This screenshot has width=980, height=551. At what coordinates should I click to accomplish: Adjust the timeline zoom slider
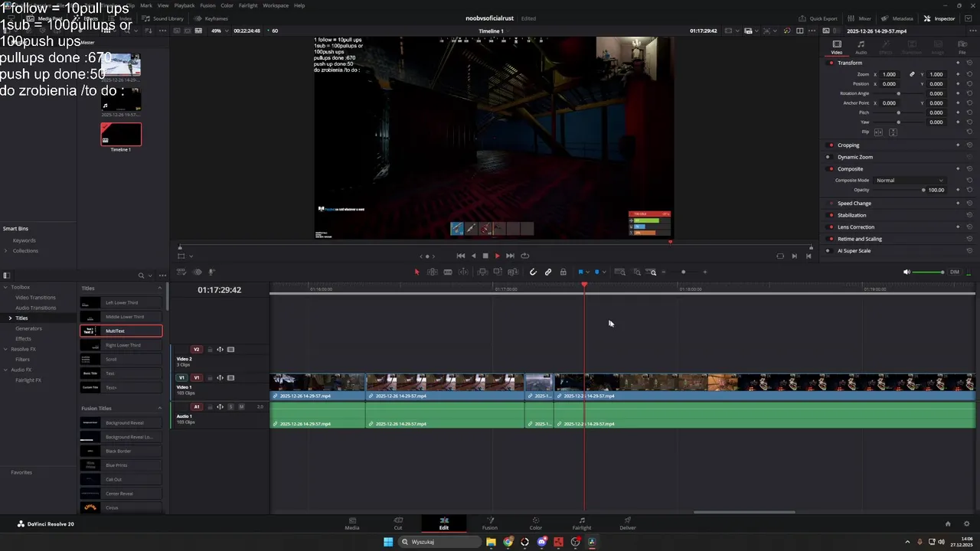click(684, 272)
